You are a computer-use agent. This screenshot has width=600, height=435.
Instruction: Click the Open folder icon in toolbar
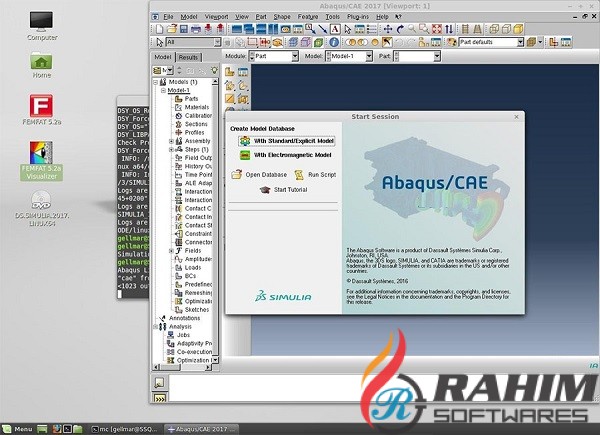pyautogui.click(x=172, y=29)
